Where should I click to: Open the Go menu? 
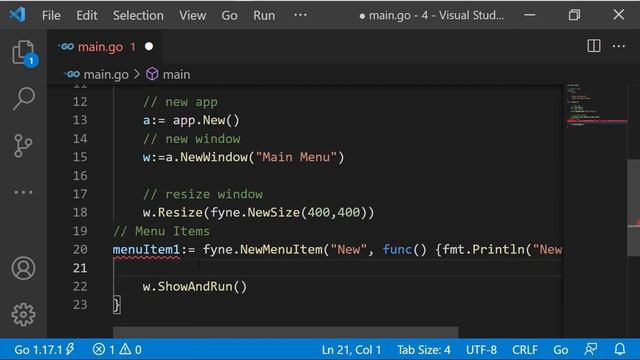point(229,16)
